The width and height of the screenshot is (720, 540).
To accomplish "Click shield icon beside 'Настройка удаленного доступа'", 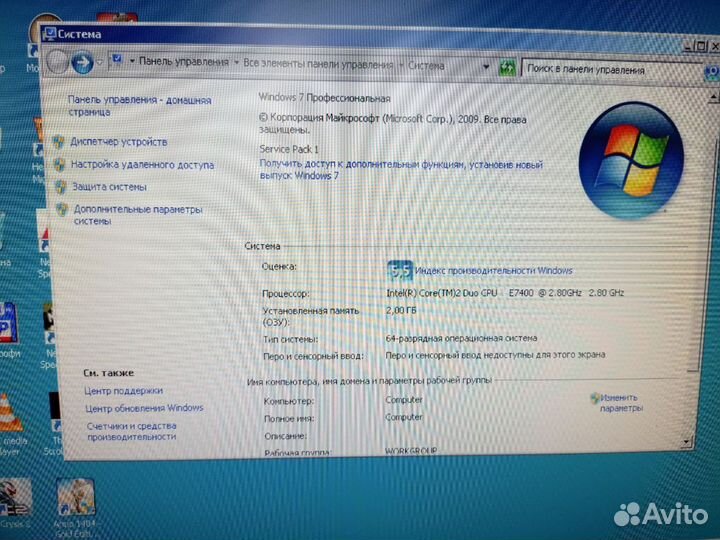I will click(60, 164).
